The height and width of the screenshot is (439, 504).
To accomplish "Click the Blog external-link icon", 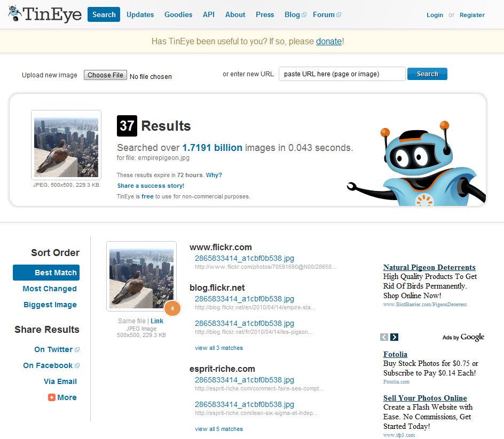I will 304,15.
